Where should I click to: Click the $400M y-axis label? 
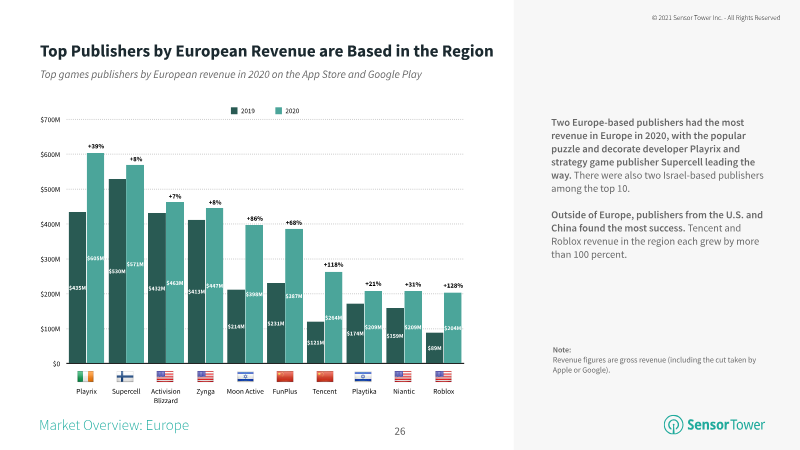coord(50,224)
